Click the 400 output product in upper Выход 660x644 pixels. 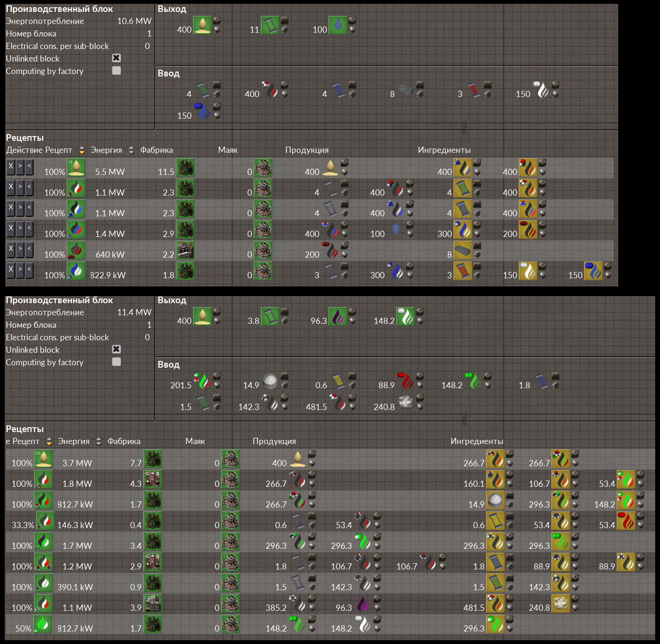coord(202,25)
